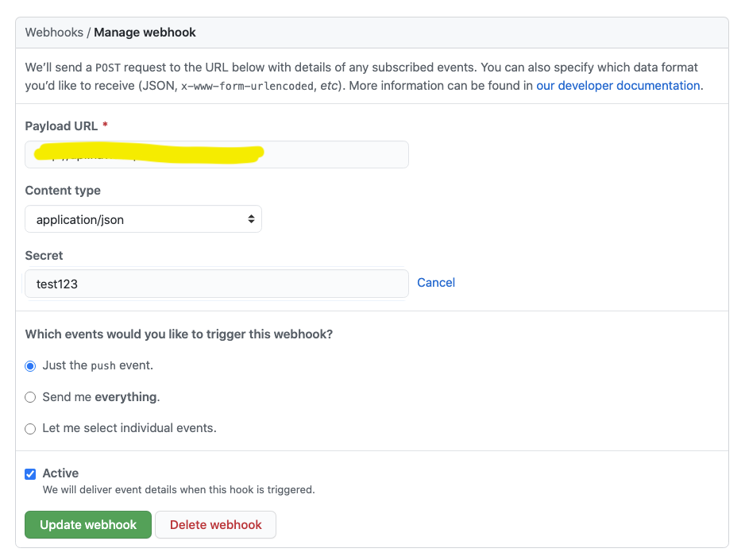Click the 'Content type' label text
The image size is (745, 560).
[63, 191]
